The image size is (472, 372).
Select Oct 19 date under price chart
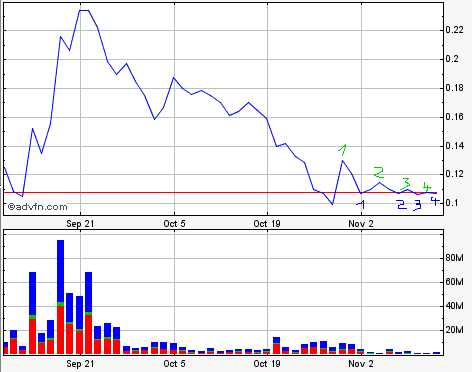click(x=267, y=224)
